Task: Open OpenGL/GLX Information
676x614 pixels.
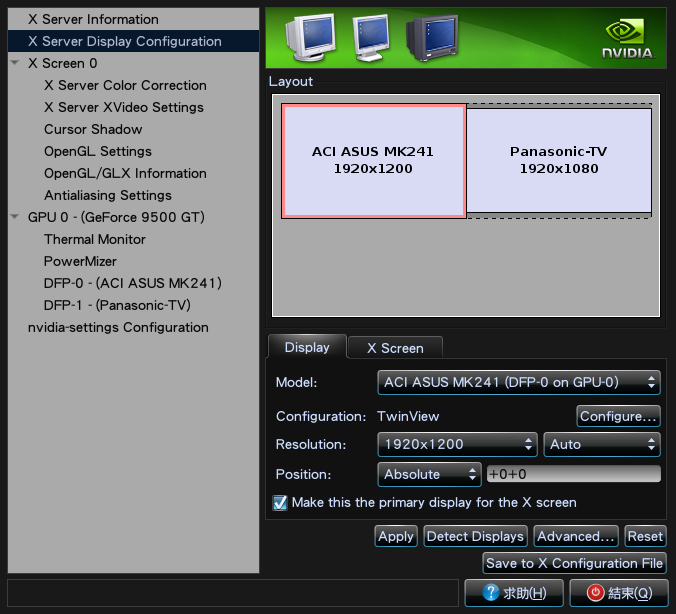Action: pyautogui.click(x=133, y=173)
